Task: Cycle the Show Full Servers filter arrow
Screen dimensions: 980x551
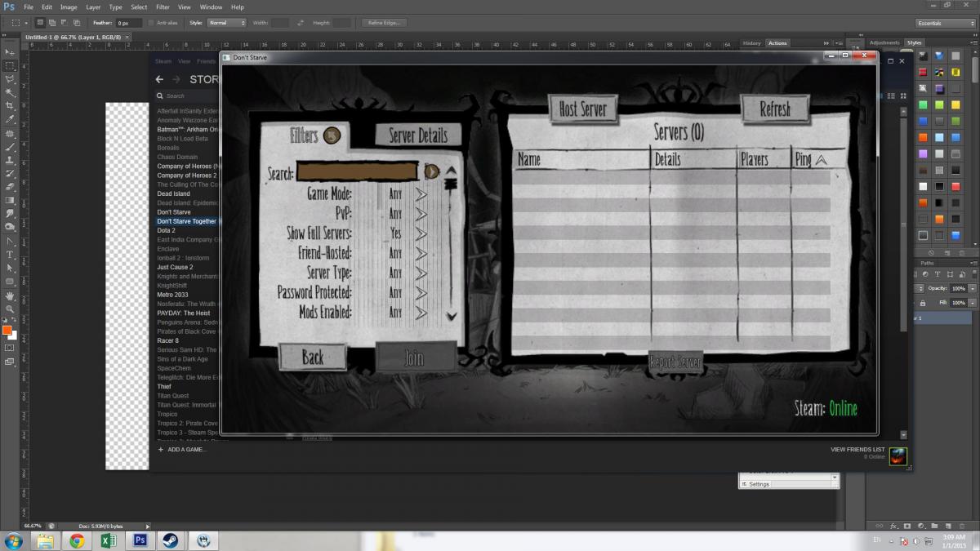Action: pos(421,233)
